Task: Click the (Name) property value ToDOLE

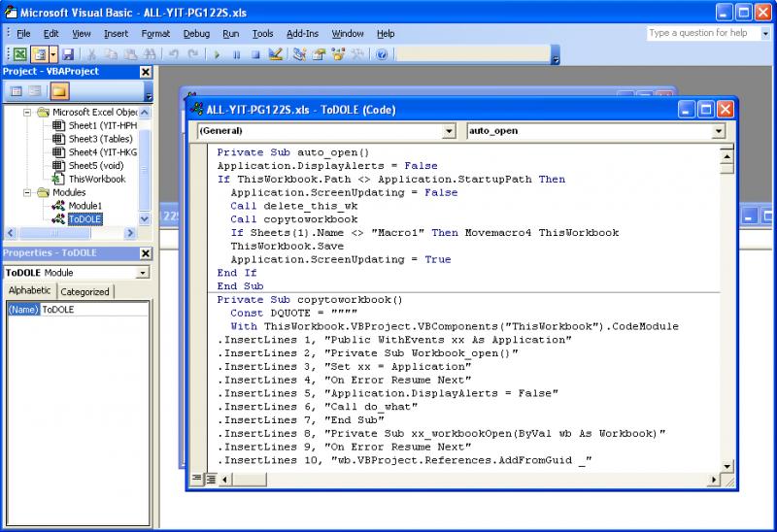Action: [x=94, y=310]
